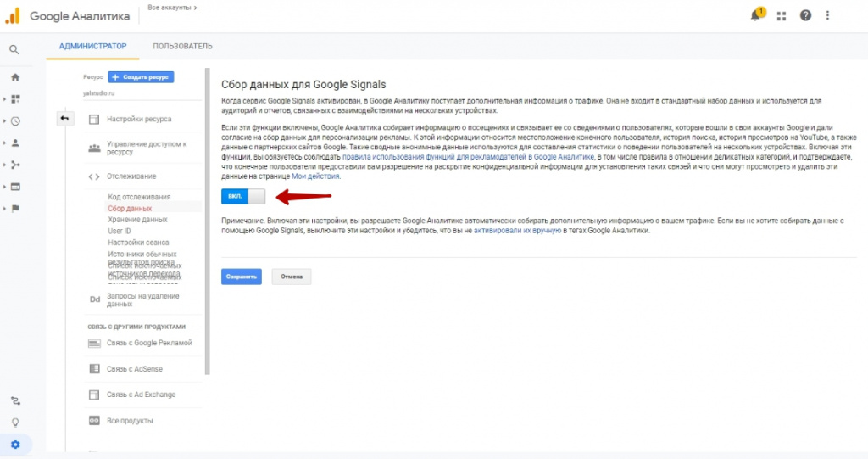Open Discover lightbulb icon
This screenshot has height=459, width=868.
click(15, 423)
